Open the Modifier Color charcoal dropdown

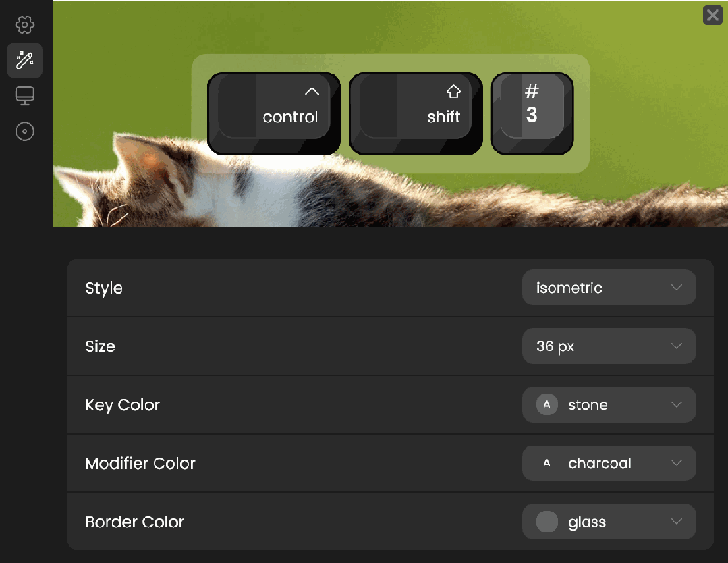pyautogui.click(x=609, y=463)
